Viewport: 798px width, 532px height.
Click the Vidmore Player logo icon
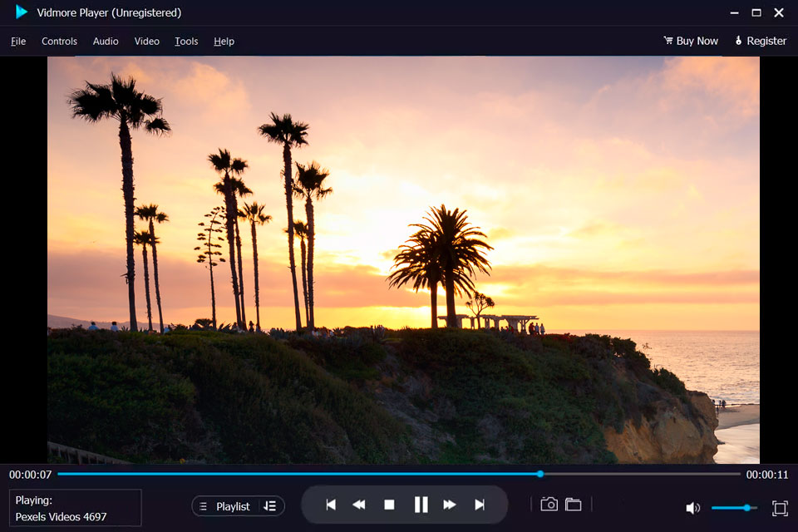click(21, 12)
